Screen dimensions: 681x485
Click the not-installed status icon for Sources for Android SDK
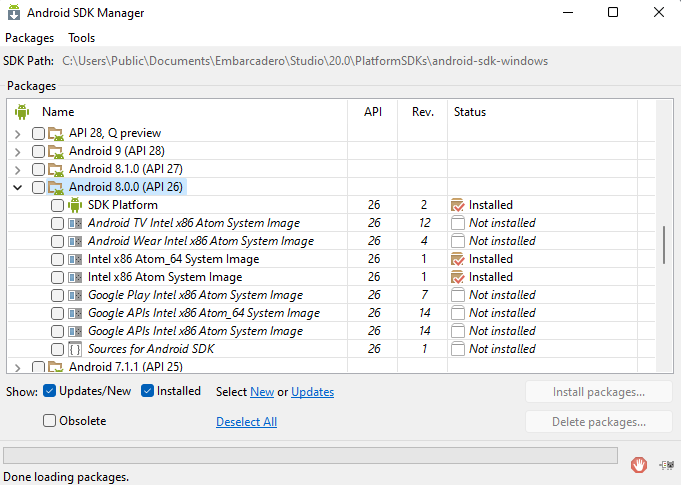(x=458, y=349)
